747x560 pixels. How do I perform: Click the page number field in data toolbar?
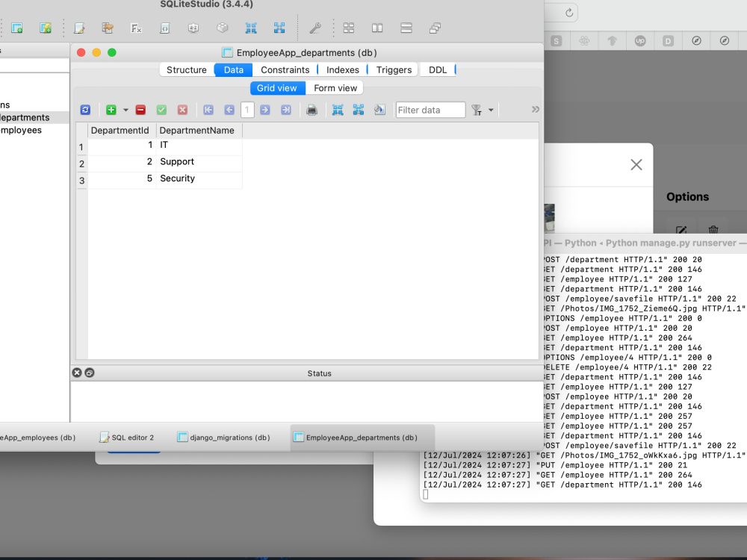click(247, 110)
